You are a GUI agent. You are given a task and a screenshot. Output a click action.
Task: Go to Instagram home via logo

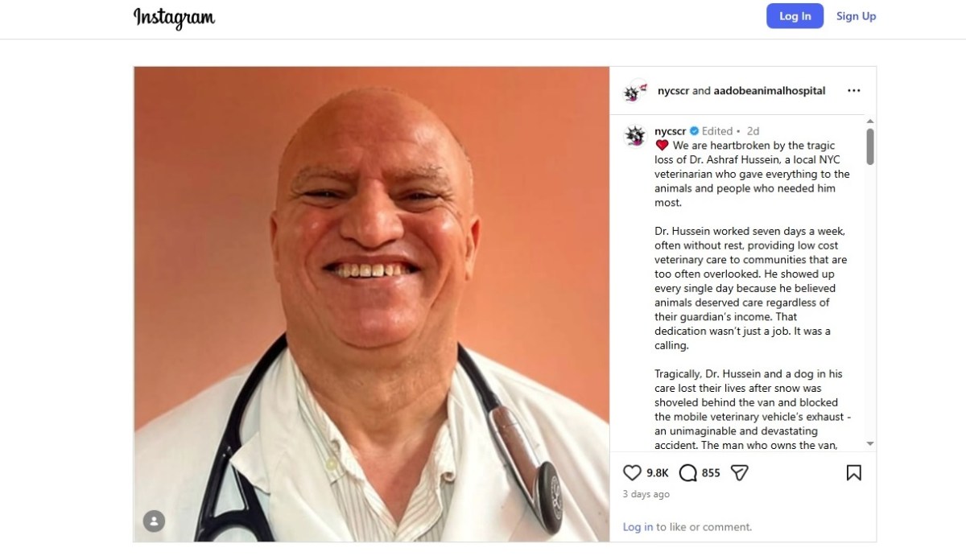pos(174,17)
